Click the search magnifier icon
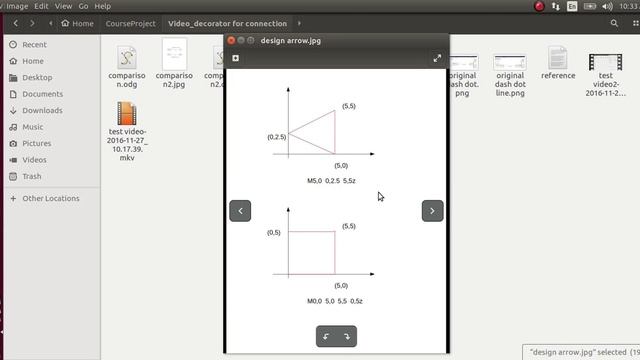 click(614, 23)
